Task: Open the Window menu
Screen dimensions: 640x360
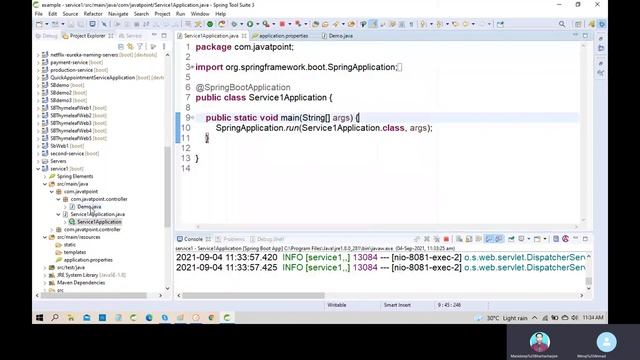Action: coord(200,14)
